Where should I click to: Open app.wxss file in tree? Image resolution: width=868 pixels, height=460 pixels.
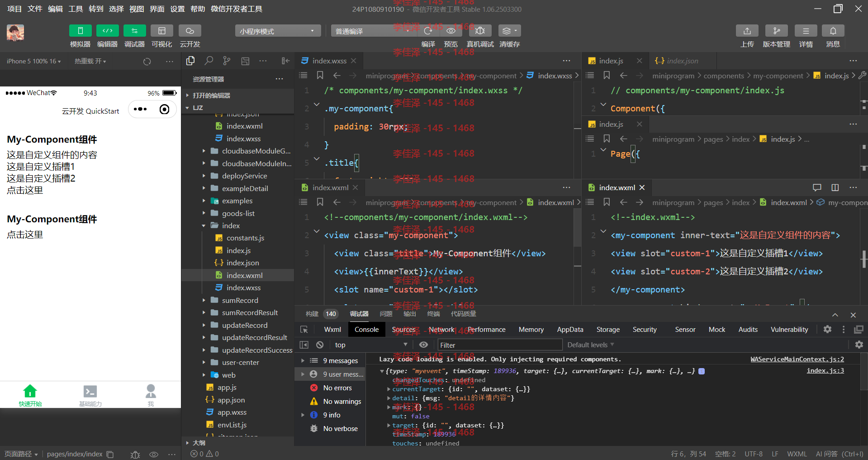coord(232,412)
